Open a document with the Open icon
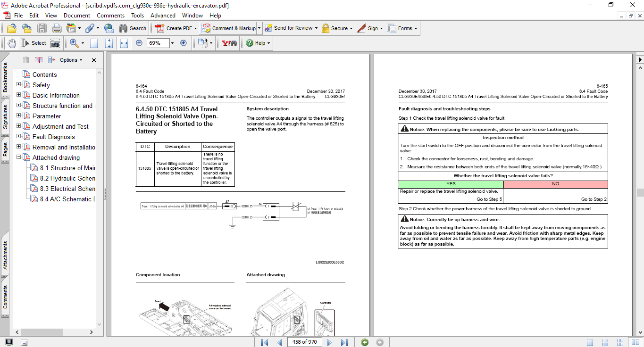 [11, 28]
